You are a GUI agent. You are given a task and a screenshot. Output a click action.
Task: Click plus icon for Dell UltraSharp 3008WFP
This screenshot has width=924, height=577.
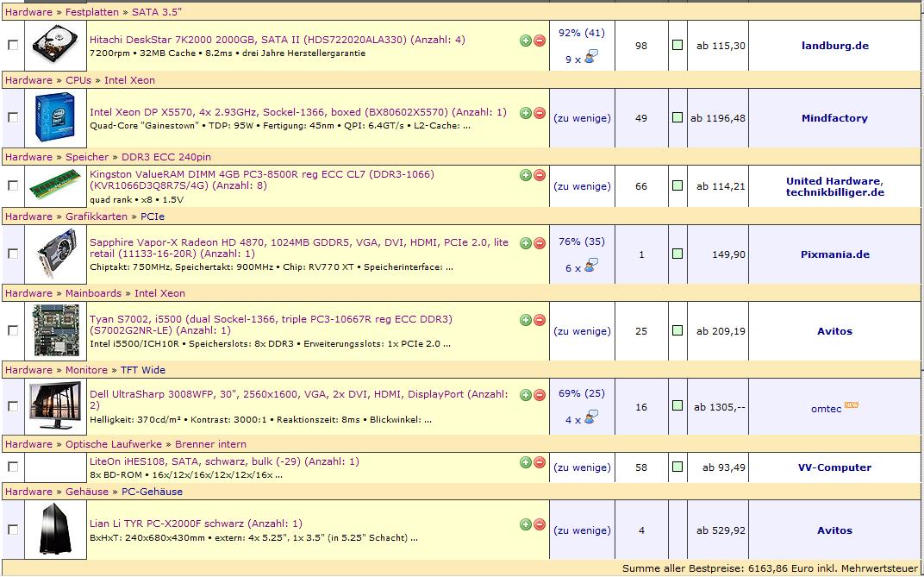526,395
